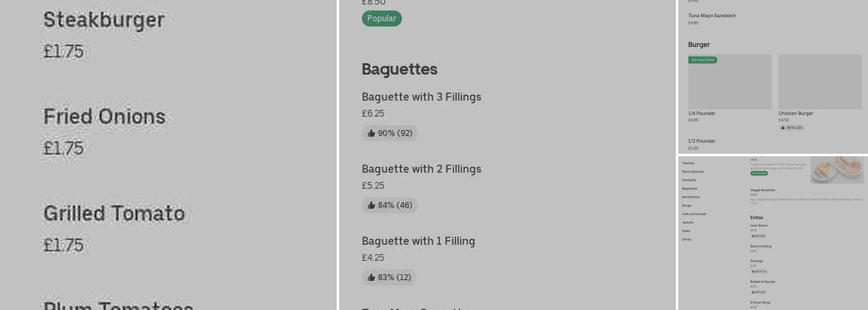This screenshot has height=310, width=868.
Task: Click thumbs-up icon on Baguette with 1 Filling
Action: (371, 277)
